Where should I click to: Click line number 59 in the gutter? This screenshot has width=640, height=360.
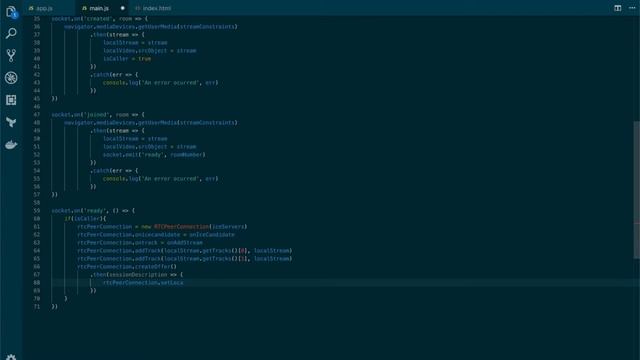(x=37, y=211)
